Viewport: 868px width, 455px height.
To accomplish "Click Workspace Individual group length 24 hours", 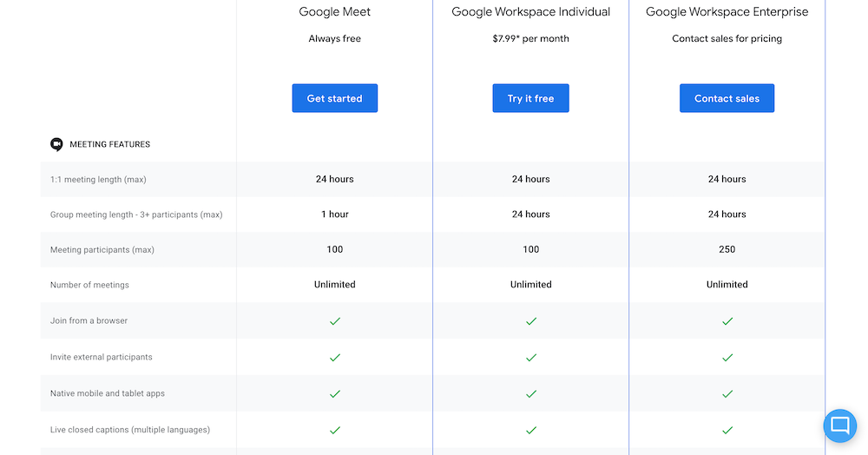I will click(x=531, y=214).
